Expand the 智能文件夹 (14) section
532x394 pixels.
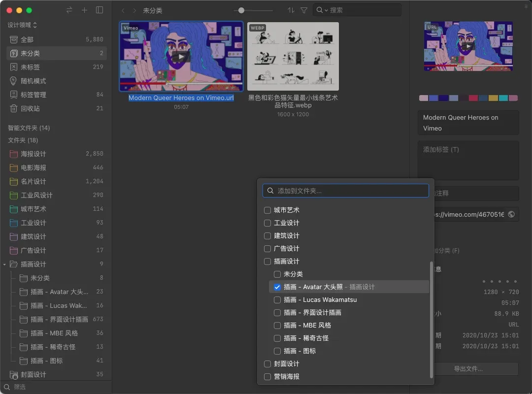(29, 128)
